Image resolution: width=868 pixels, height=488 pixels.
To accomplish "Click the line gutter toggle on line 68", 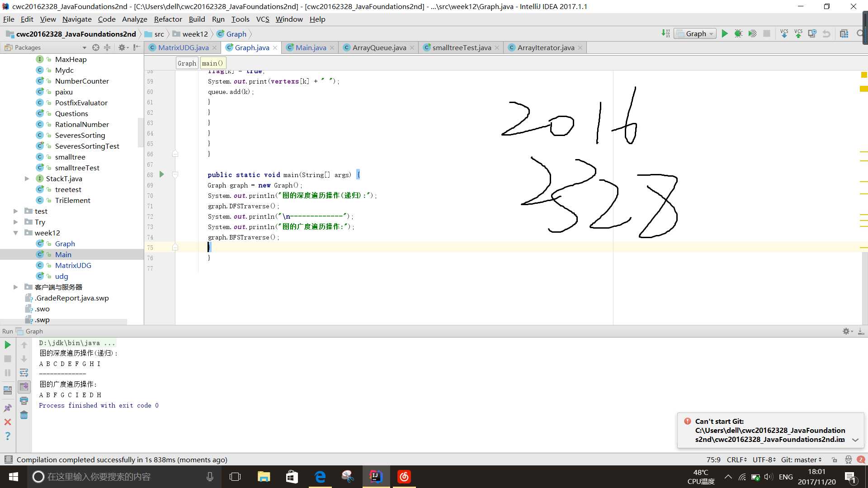I will [175, 174].
